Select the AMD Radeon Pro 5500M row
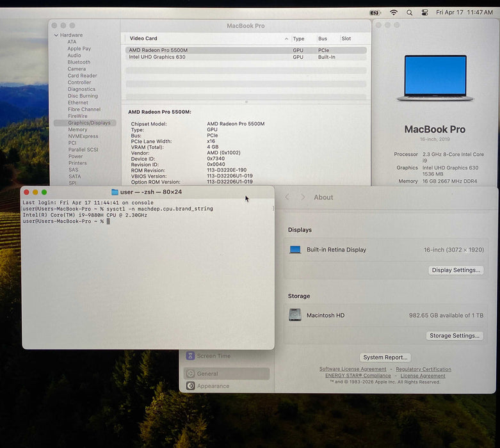500x448 pixels. 246,50
